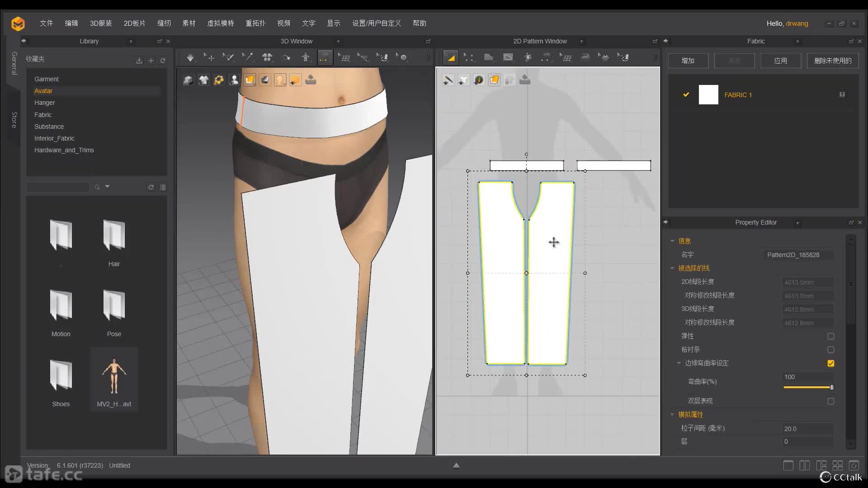Select the Polygon pattern tool in 2D toolbar
Screen dimensions: 868x488
(x=489, y=57)
